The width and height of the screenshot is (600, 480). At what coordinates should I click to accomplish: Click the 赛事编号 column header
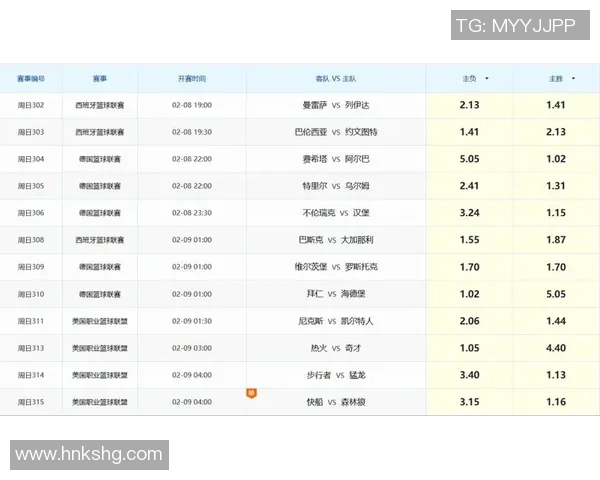pyautogui.click(x=31, y=78)
